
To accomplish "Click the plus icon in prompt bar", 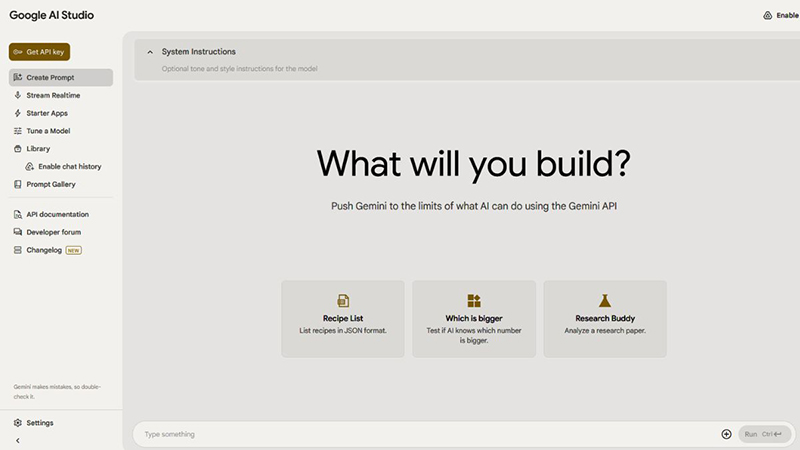I will coord(726,434).
